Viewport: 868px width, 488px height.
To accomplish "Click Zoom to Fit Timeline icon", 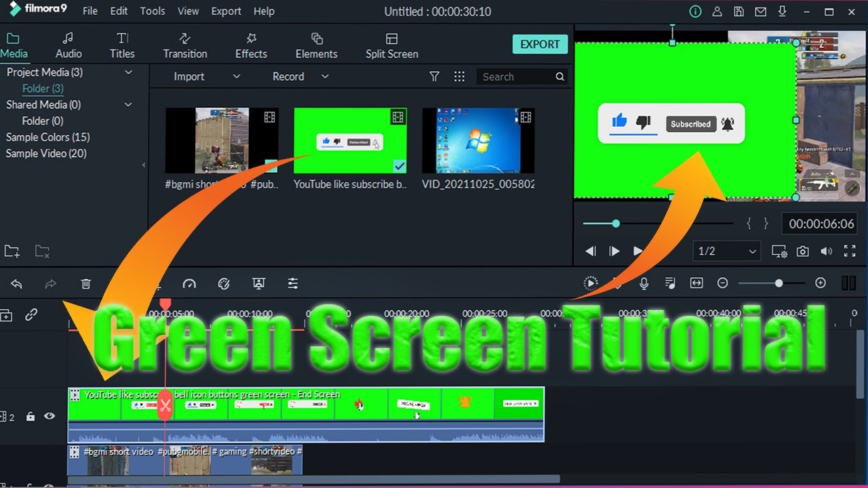I will tap(696, 283).
